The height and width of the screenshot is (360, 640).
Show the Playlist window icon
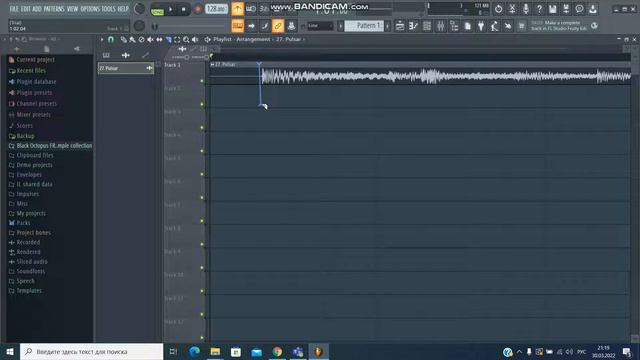click(400, 26)
